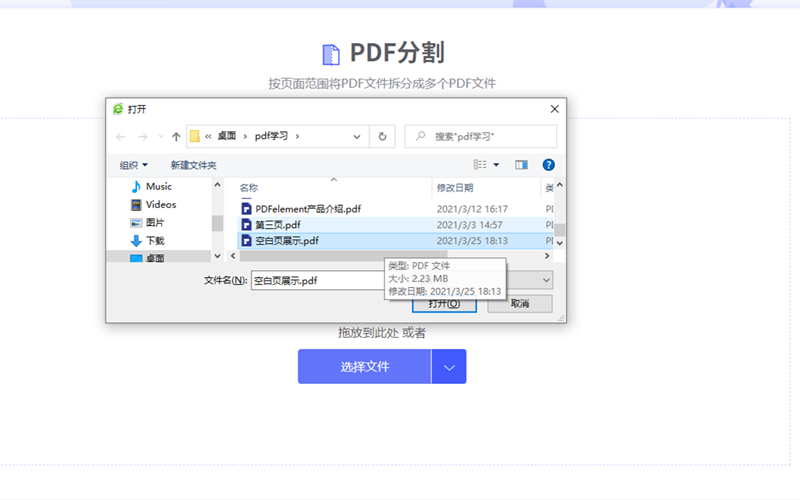
Task: Expand the file type filter dropdown
Action: 546,281
